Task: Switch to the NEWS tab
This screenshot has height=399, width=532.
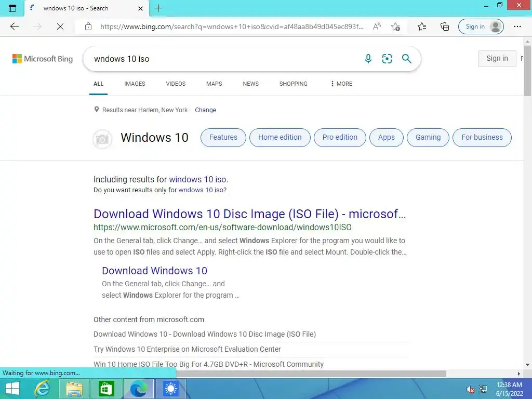Action: point(251,84)
